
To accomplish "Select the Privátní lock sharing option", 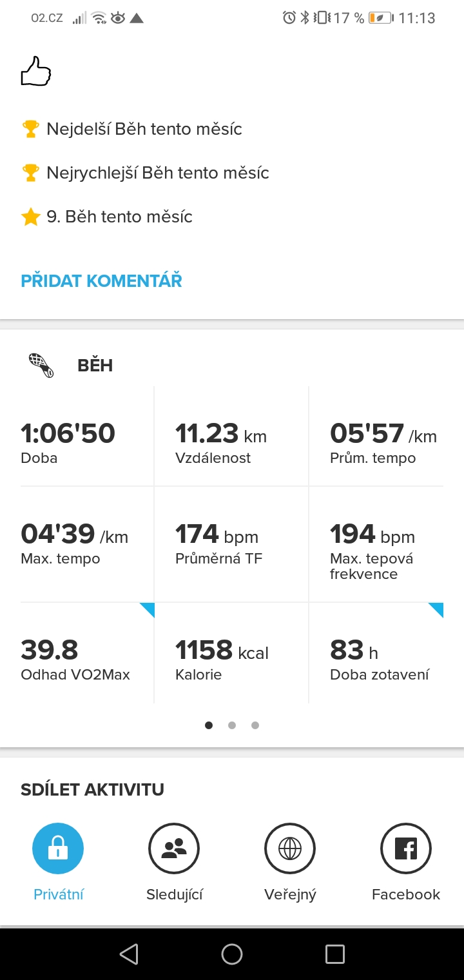I will pyautogui.click(x=58, y=848).
